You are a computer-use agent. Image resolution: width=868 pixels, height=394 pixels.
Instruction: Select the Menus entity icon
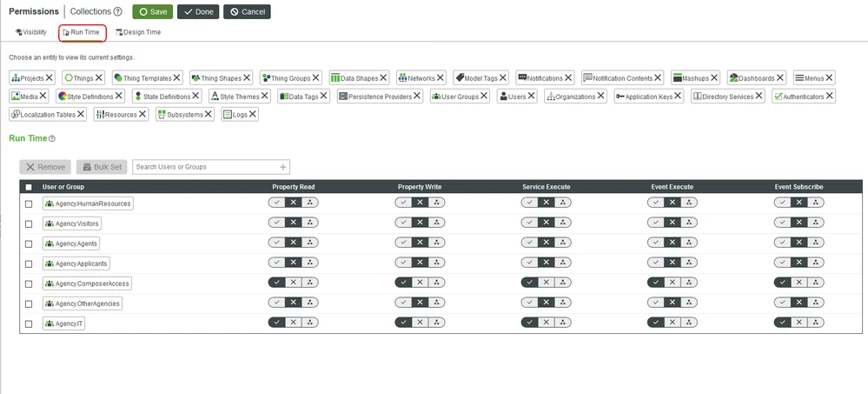pyautogui.click(x=799, y=78)
